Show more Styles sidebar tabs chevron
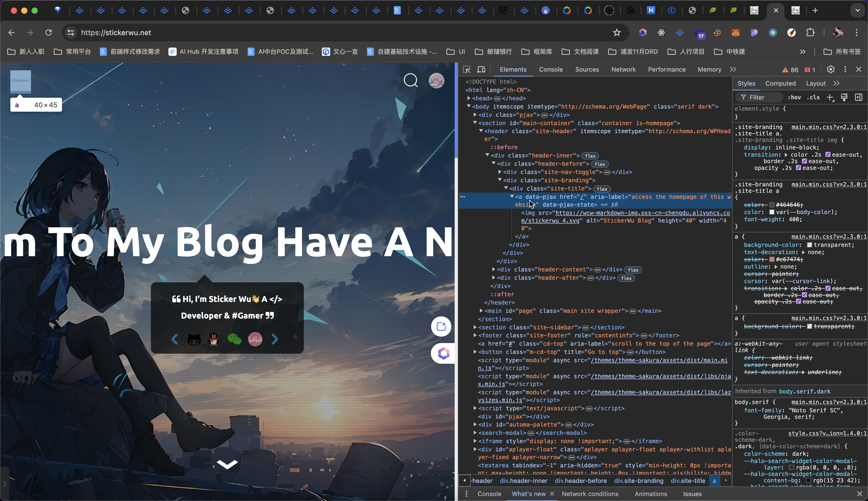The height and width of the screenshot is (501, 868). point(836,83)
